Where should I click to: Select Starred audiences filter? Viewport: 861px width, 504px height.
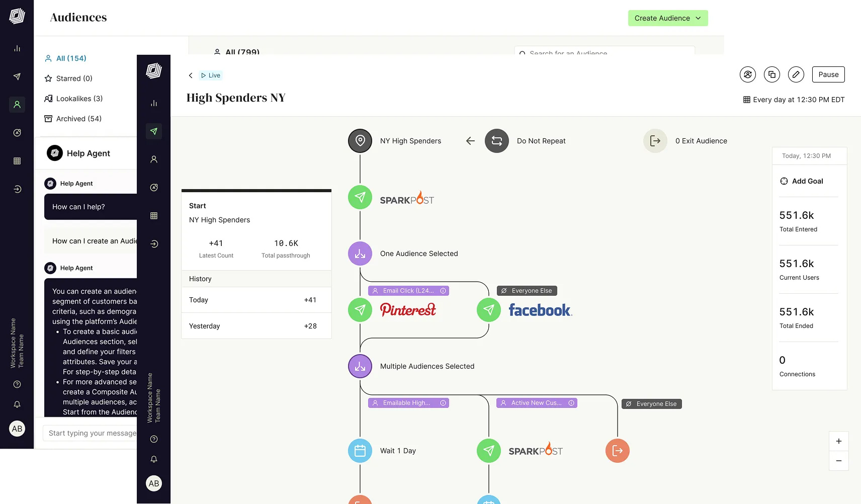pyautogui.click(x=74, y=78)
